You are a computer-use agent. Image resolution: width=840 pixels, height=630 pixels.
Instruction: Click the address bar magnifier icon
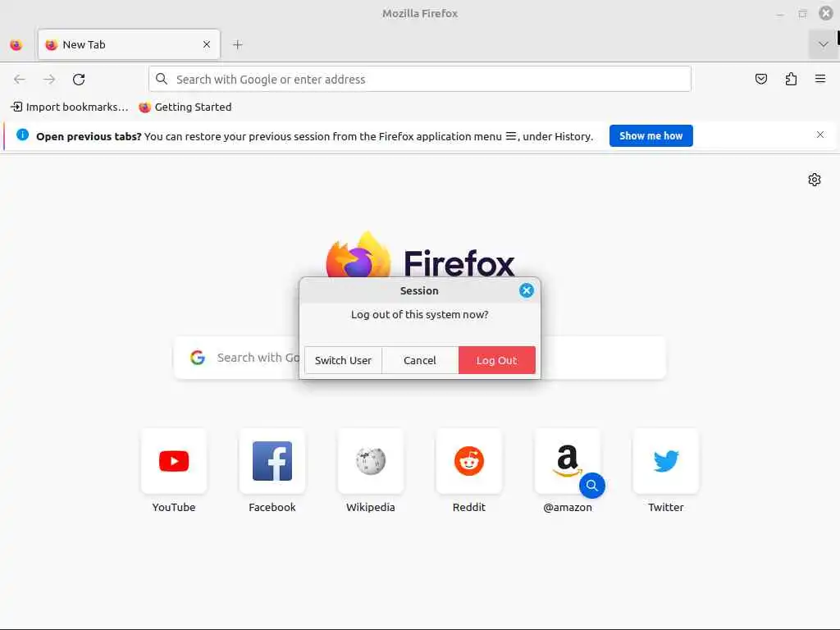pyautogui.click(x=162, y=80)
